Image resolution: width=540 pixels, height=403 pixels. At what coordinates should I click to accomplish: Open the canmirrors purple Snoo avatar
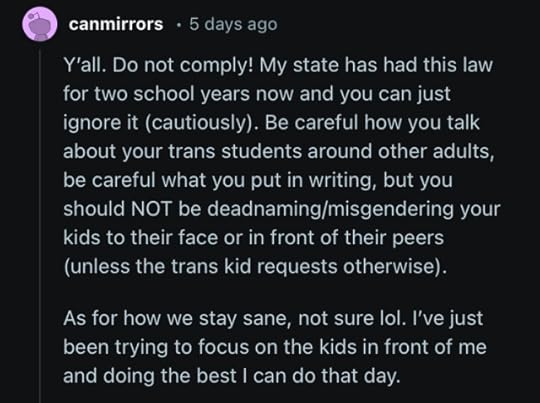pyautogui.click(x=40, y=24)
